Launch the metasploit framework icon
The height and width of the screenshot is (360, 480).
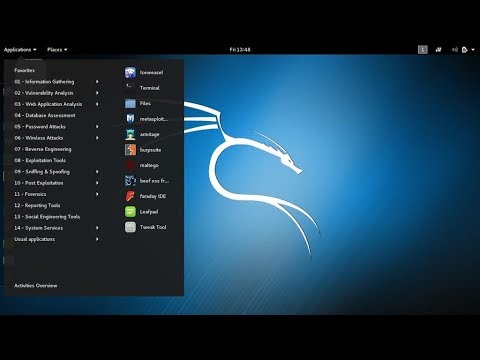click(x=130, y=119)
